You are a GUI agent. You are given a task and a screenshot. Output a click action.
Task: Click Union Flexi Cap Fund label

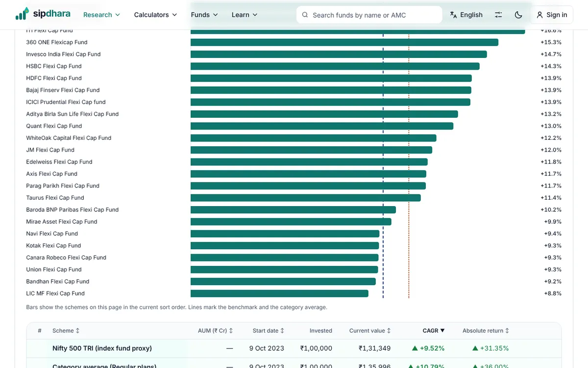click(54, 269)
